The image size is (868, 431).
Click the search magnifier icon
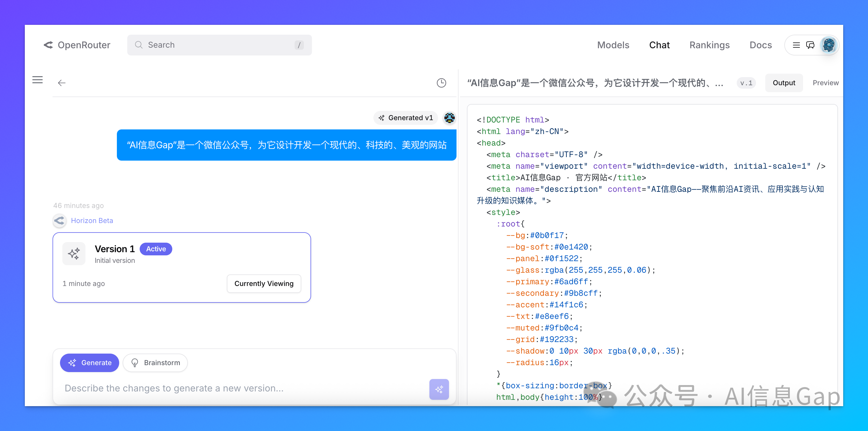139,45
